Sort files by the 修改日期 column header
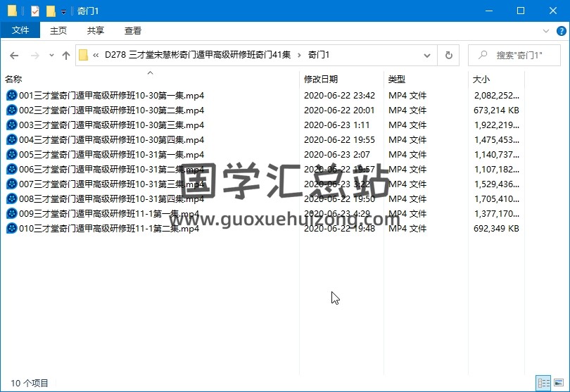The image size is (570, 392). pos(321,80)
